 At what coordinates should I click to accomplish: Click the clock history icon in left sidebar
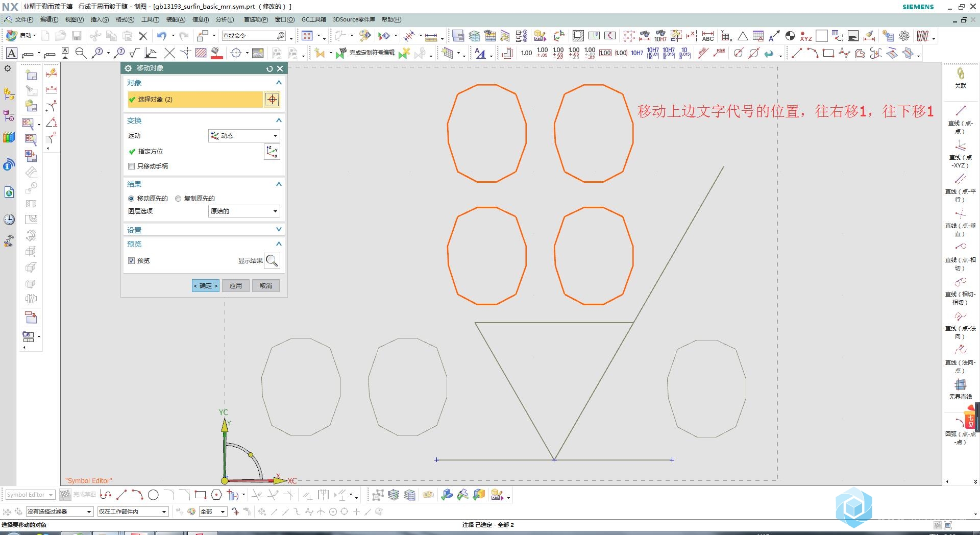(x=9, y=220)
